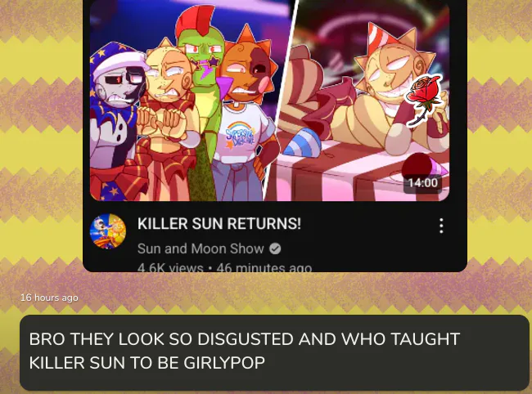Select the BRO THEY LOOK SO DISGUSTED message bubble
This screenshot has width=532, height=394.
(x=274, y=352)
